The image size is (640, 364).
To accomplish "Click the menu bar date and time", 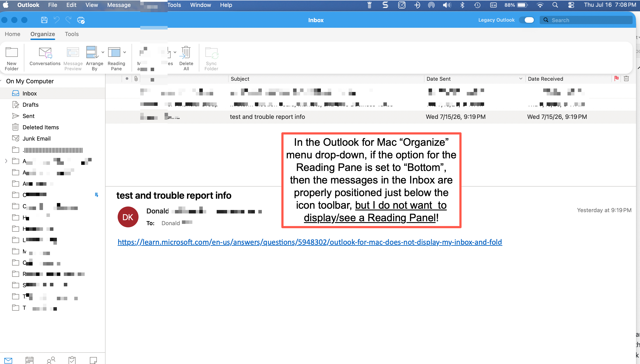I will (x=610, y=5).
